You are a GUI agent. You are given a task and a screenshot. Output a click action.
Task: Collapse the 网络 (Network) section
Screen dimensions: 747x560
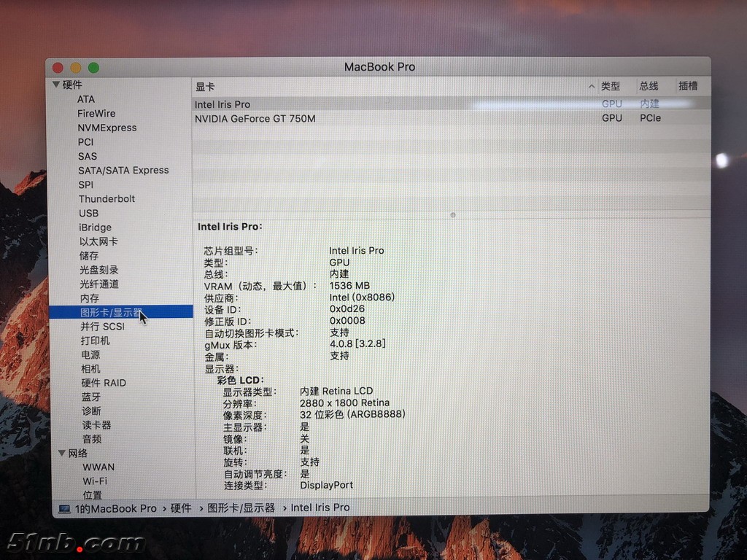tap(62, 453)
